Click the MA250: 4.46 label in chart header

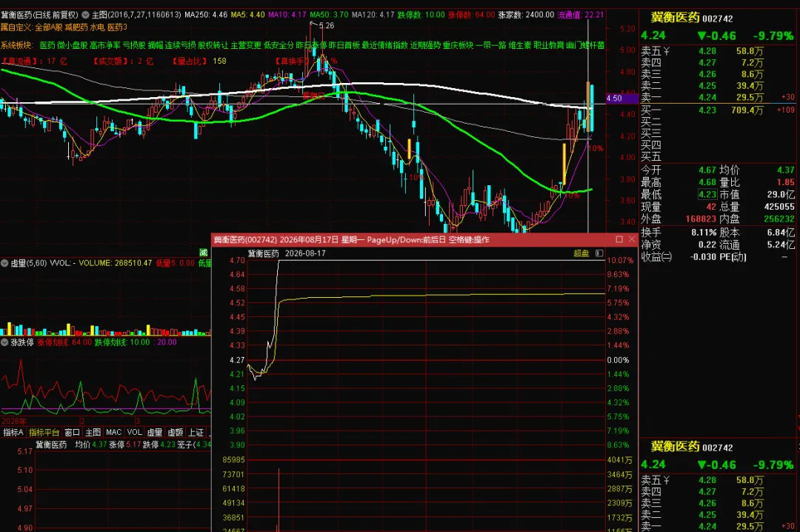[x=206, y=15]
